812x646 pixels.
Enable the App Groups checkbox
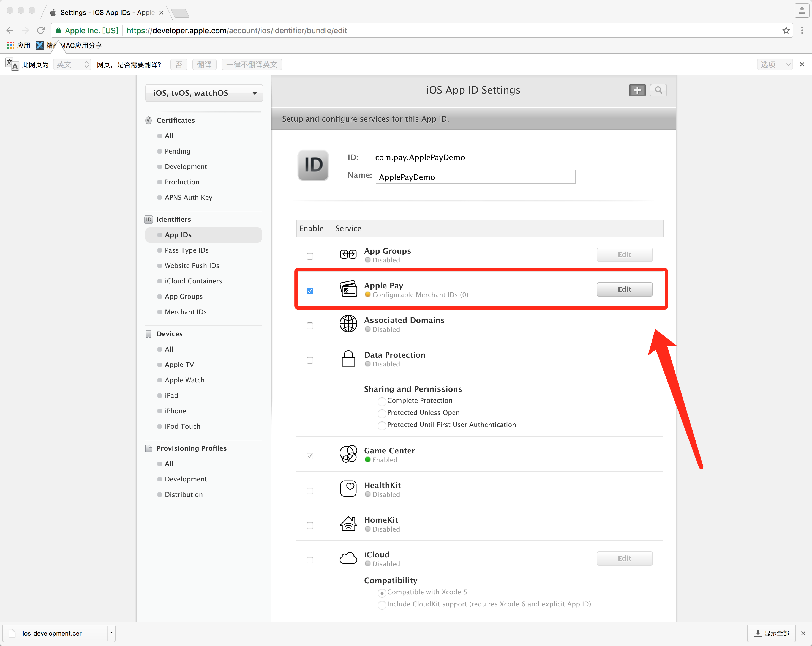click(310, 256)
